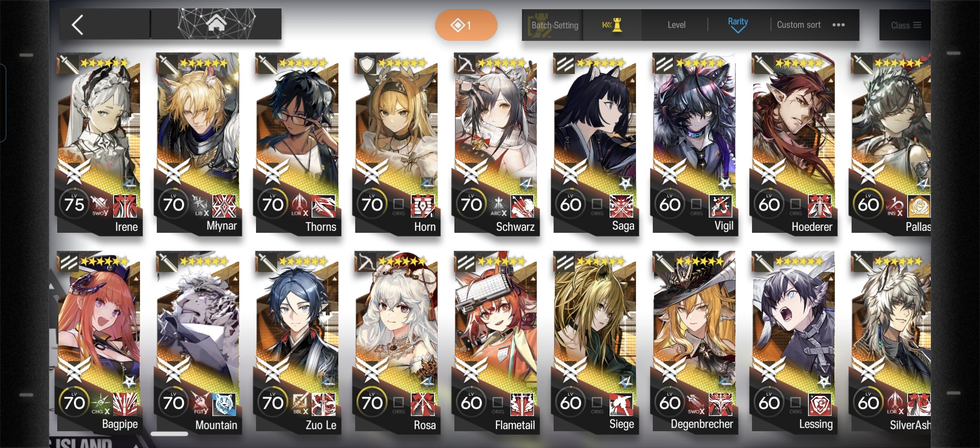This screenshot has height=448, width=980.
Task: Toggle the chess rook sort-order icon
Action: 612,25
